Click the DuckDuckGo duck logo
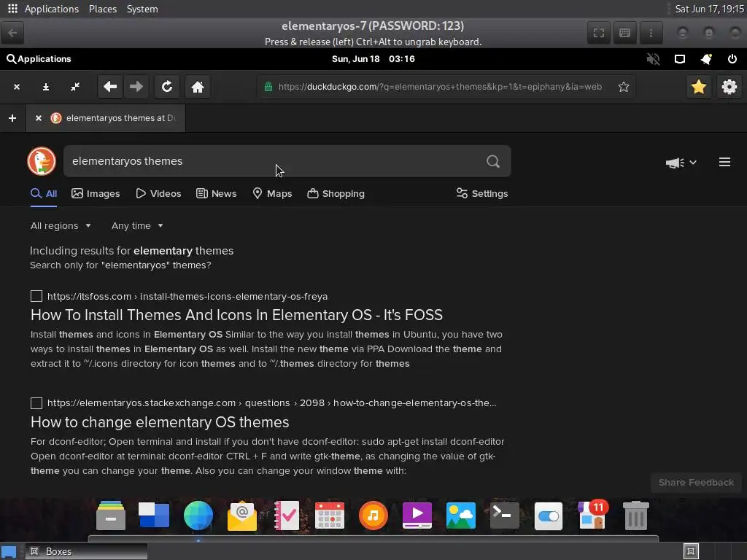This screenshot has width=747, height=560. pyautogui.click(x=42, y=161)
